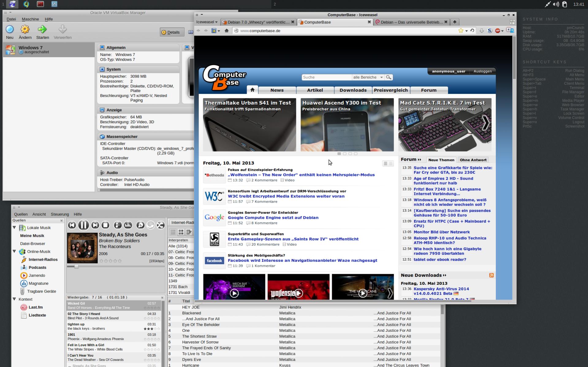Open the URL history dropdown arrow
The image size is (588, 367).
click(466, 31)
